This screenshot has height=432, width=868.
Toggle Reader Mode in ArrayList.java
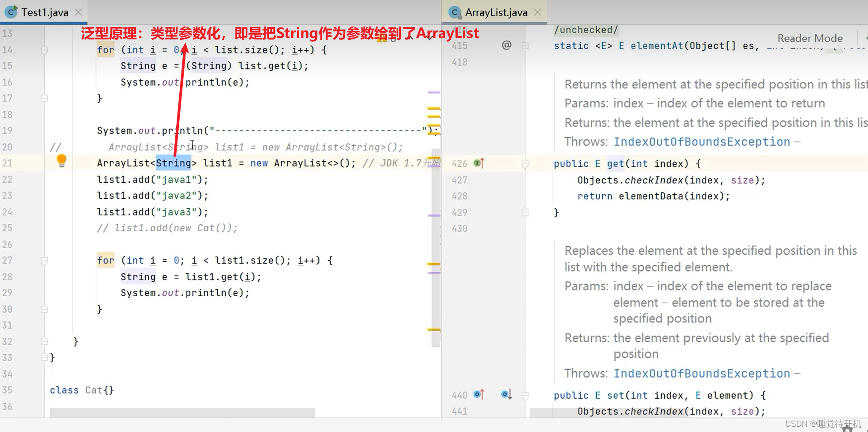810,38
